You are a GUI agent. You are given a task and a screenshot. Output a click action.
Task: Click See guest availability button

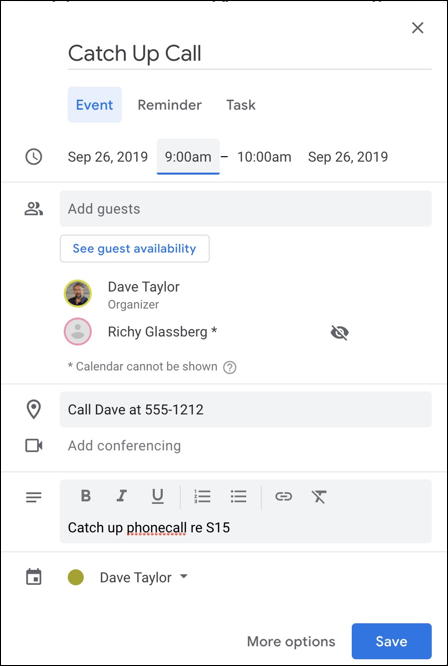135,248
